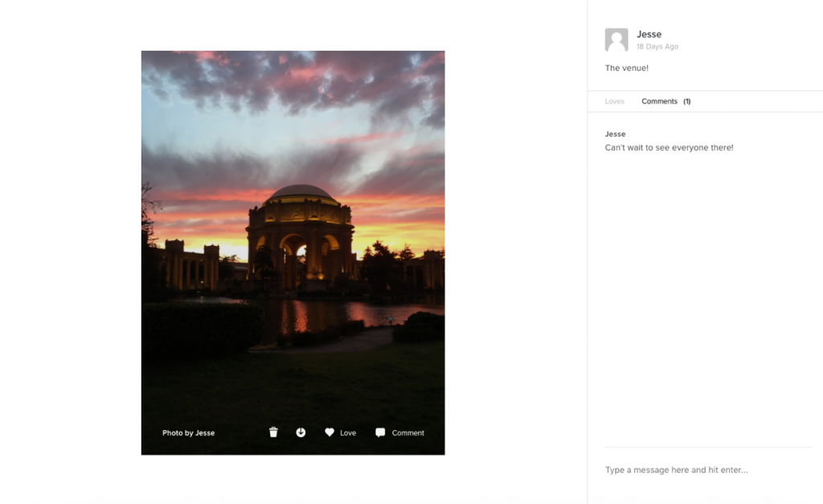The height and width of the screenshot is (504, 823).
Task: Click the speech bubble Comment icon
Action: point(380,432)
